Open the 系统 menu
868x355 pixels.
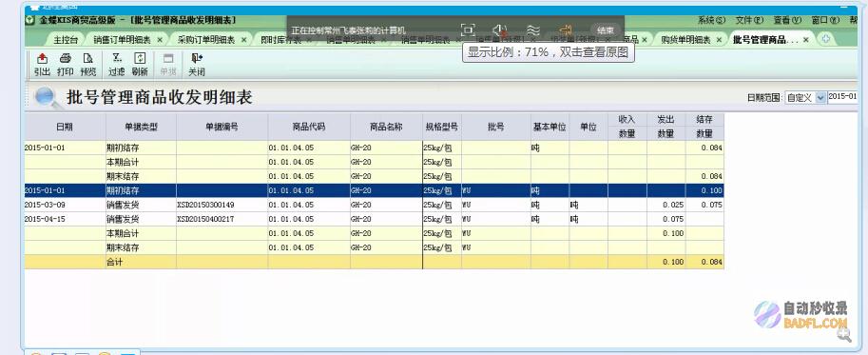tap(711, 21)
